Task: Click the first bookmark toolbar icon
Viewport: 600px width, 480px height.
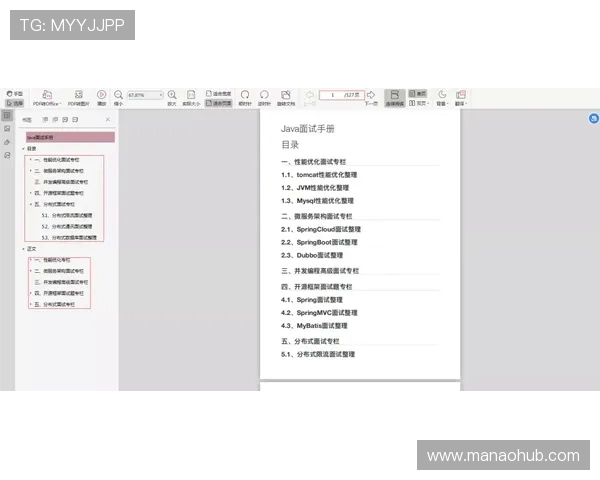Action: 45,120
